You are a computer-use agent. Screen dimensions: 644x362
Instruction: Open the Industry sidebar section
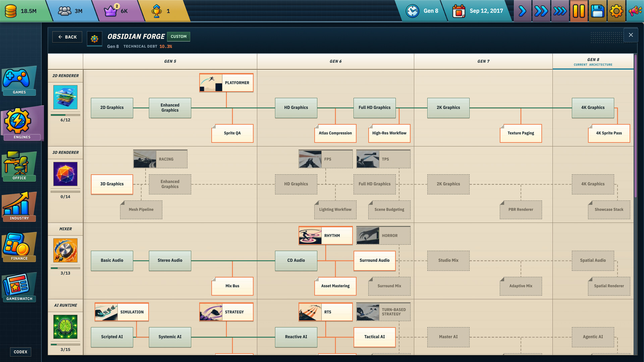pos(19,206)
